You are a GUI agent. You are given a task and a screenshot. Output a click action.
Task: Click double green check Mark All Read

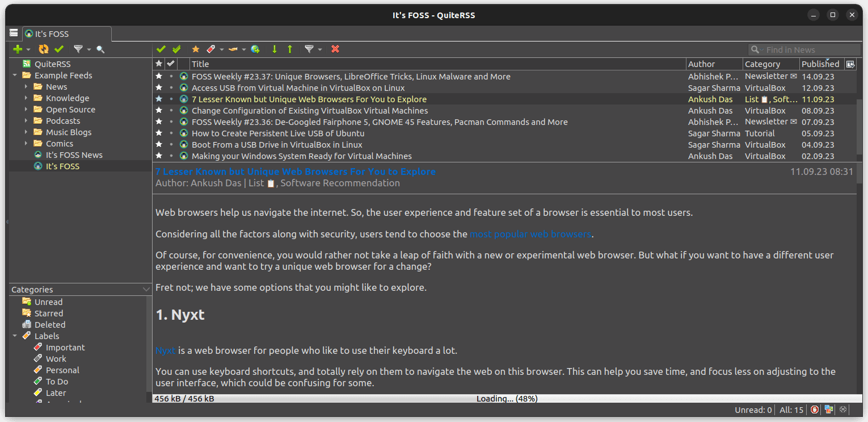coord(176,49)
